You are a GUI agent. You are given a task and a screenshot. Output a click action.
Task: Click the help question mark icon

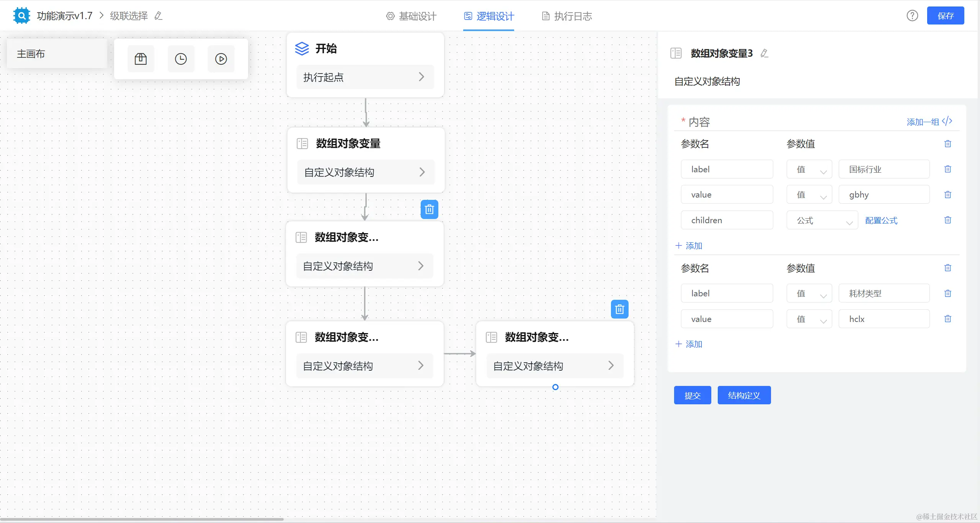pos(912,16)
